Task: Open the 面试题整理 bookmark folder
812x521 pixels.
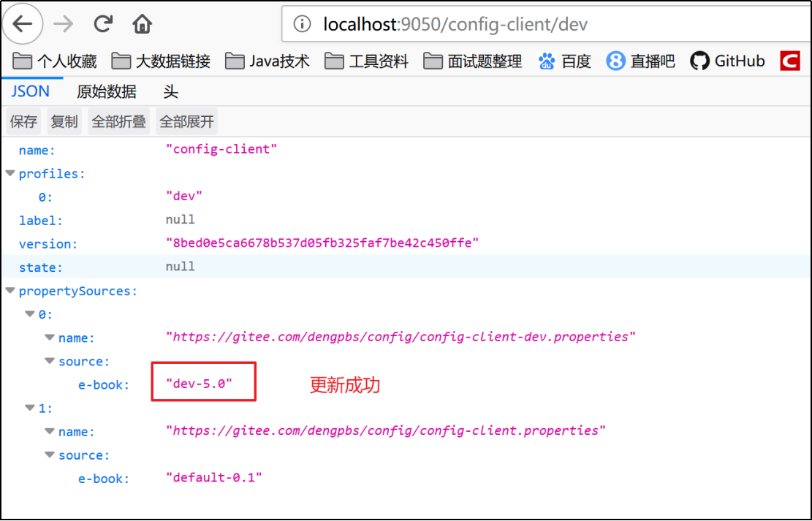Action: (x=473, y=61)
